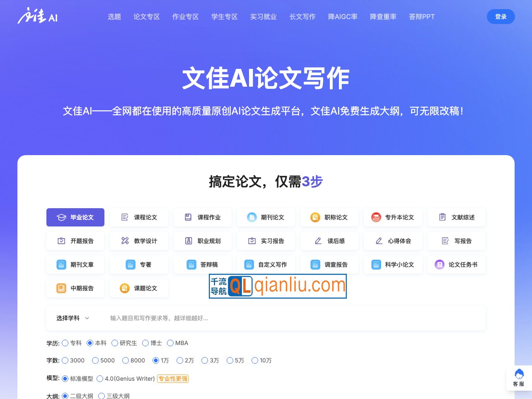
Task: Go to 降AIGC率 in navigation
Action: (x=343, y=17)
